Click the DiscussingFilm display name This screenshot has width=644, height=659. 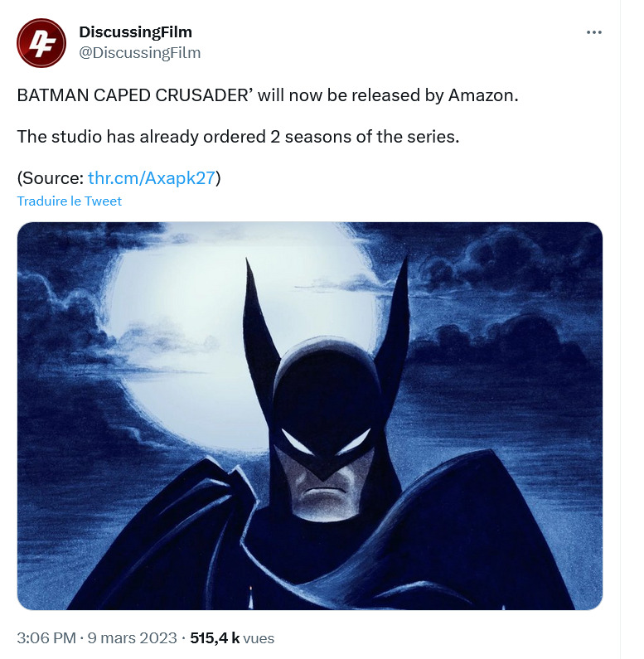pos(135,32)
